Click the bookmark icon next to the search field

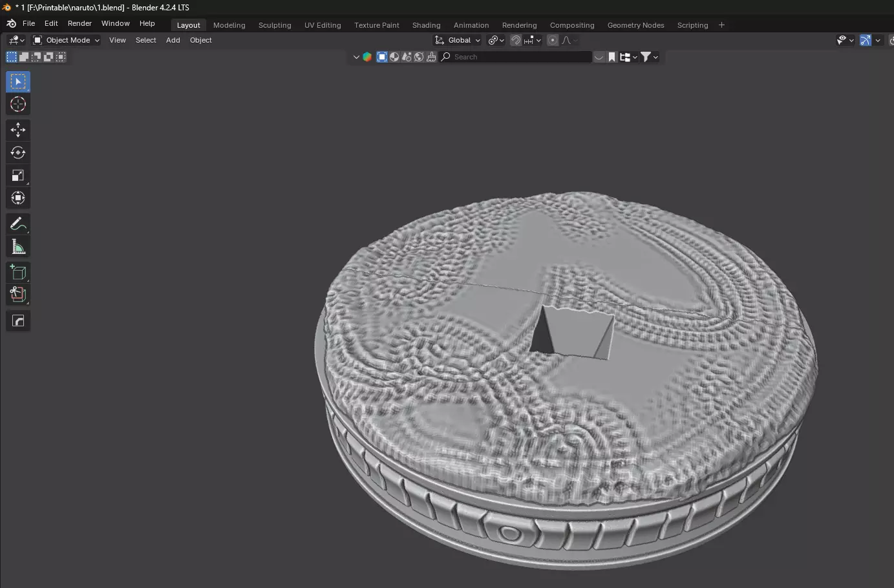[612, 57]
